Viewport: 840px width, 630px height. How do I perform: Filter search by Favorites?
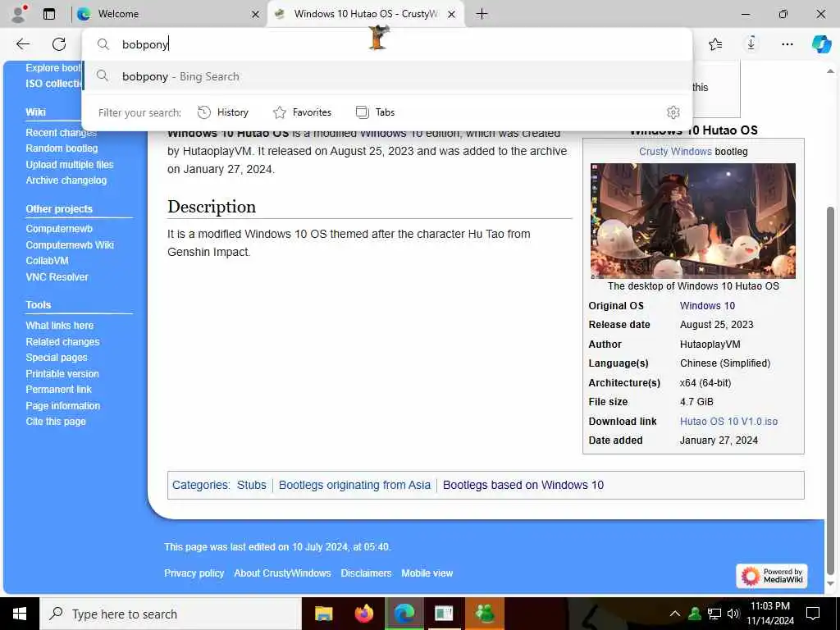[302, 112]
